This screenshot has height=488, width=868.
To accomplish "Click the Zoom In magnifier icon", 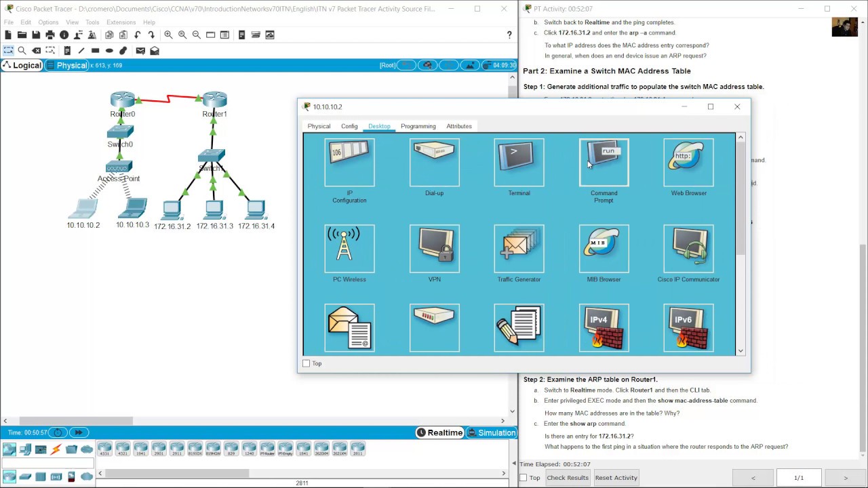I will click(169, 35).
